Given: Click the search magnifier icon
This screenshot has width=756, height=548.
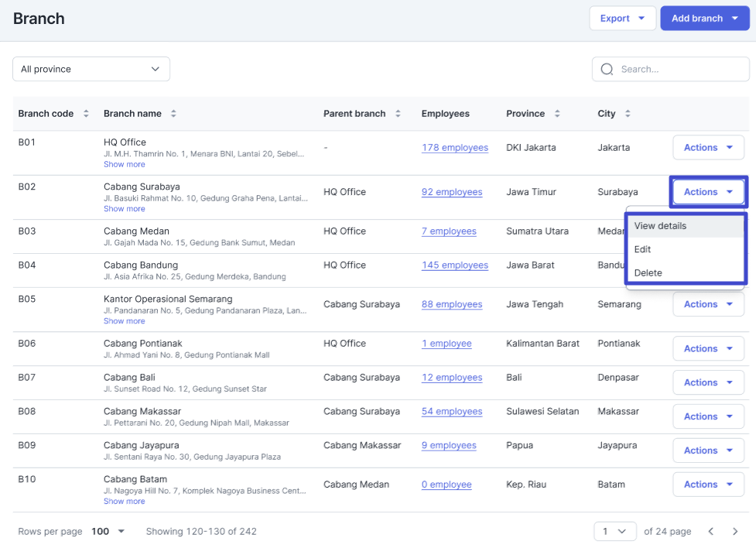Looking at the screenshot, I should (607, 70).
